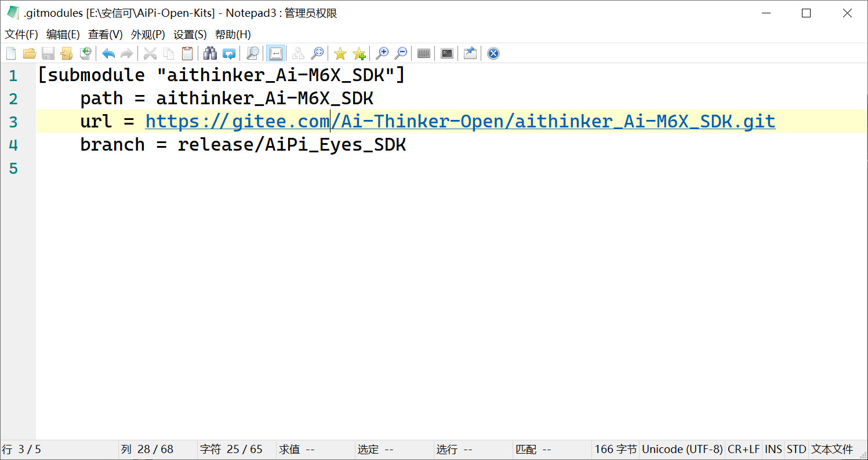Click the New document icon
This screenshot has width=868, height=460.
(x=11, y=54)
